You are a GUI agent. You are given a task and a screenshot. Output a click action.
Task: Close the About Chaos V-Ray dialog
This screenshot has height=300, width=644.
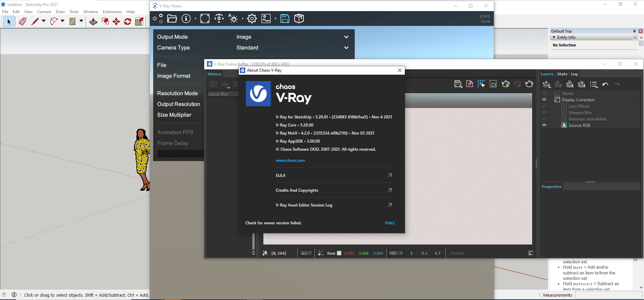coord(400,70)
